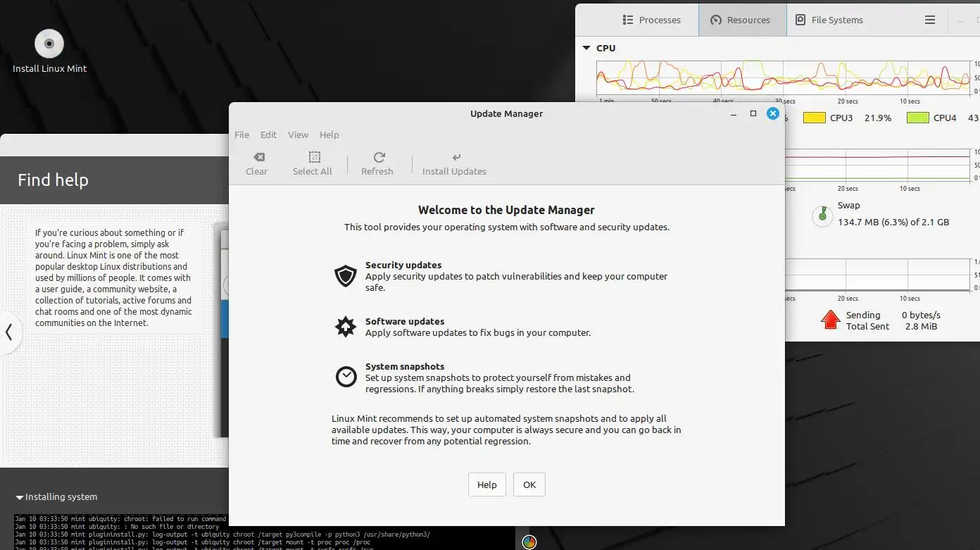Collapse the Installing system log expander
980x550 pixels.
click(x=20, y=497)
